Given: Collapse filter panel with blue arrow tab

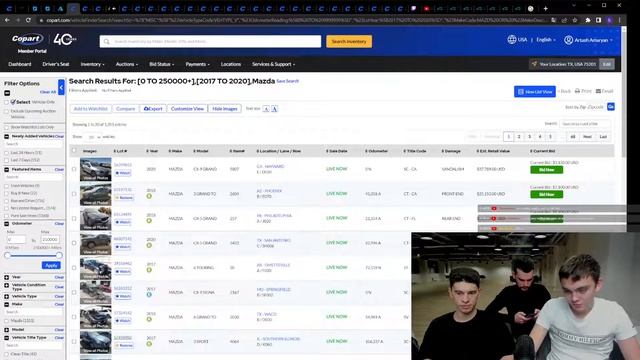Looking at the screenshot, I should [x=61, y=87].
